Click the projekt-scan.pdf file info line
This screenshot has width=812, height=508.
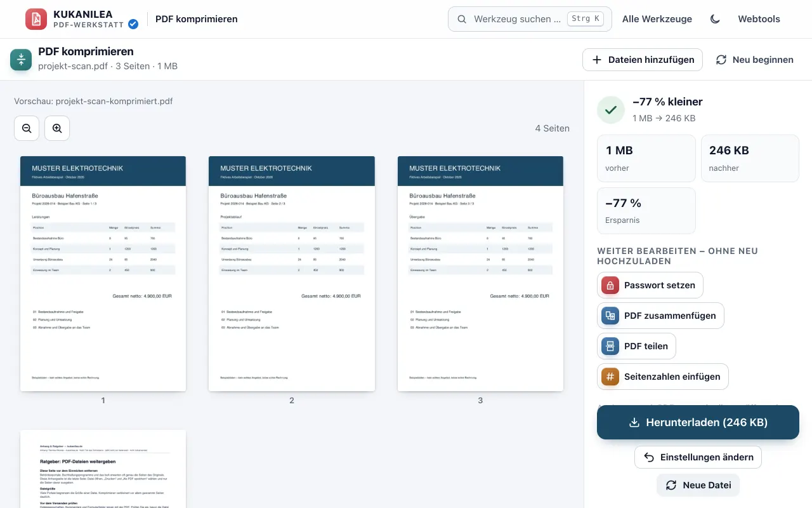(x=108, y=66)
